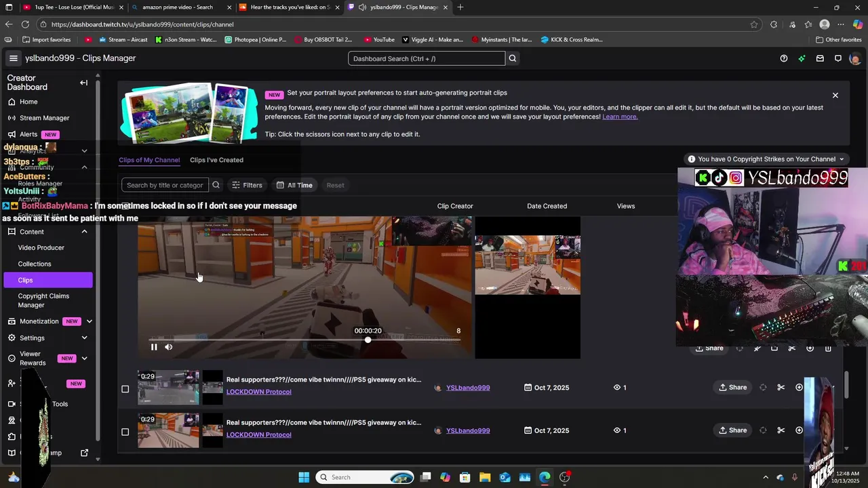This screenshot has height=488, width=868.
Task: Click the plus-circle icon on second Oct 7 clip
Action: (799, 430)
